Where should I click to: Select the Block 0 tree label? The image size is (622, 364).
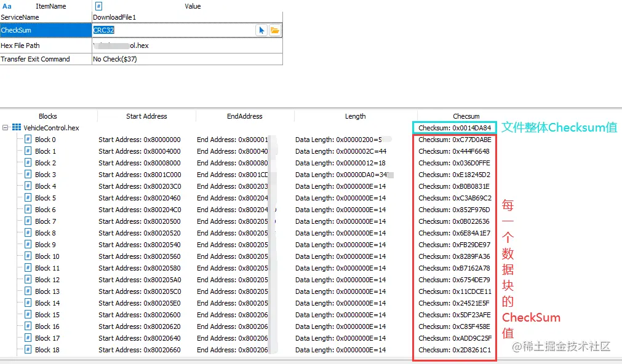pos(46,140)
